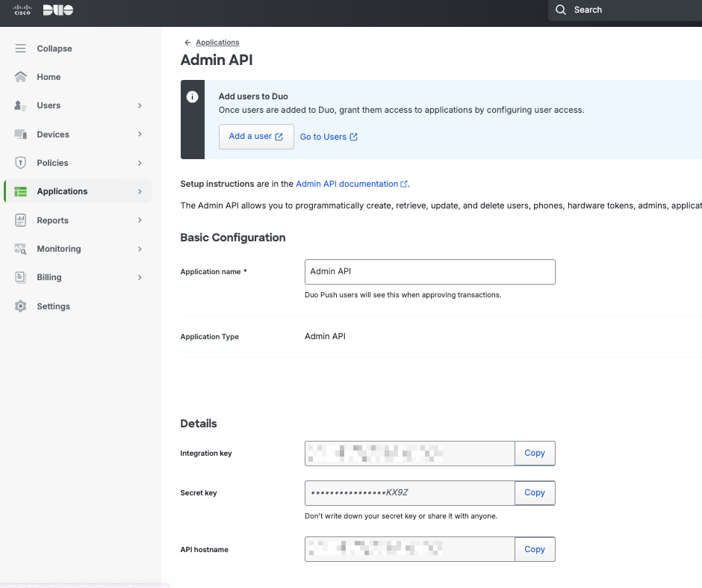The image size is (702, 588).
Task: Open Devices using its sidebar icon
Action: pyautogui.click(x=21, y=134)
